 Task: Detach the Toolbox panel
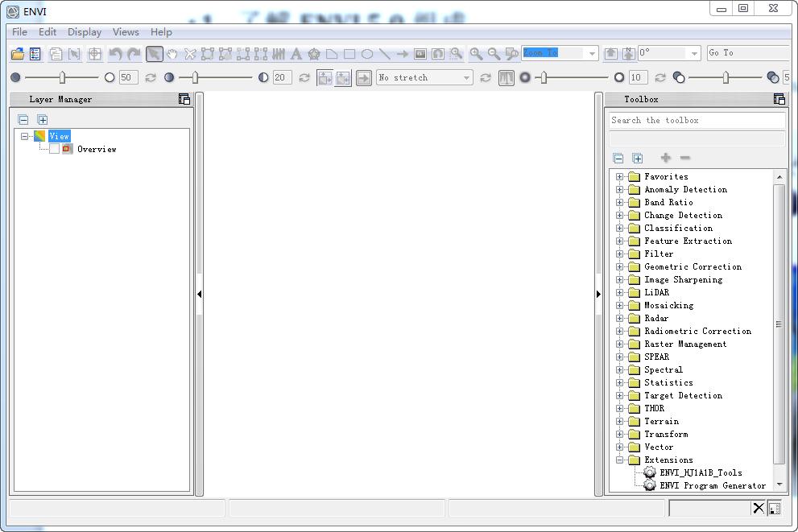(779, 99)
